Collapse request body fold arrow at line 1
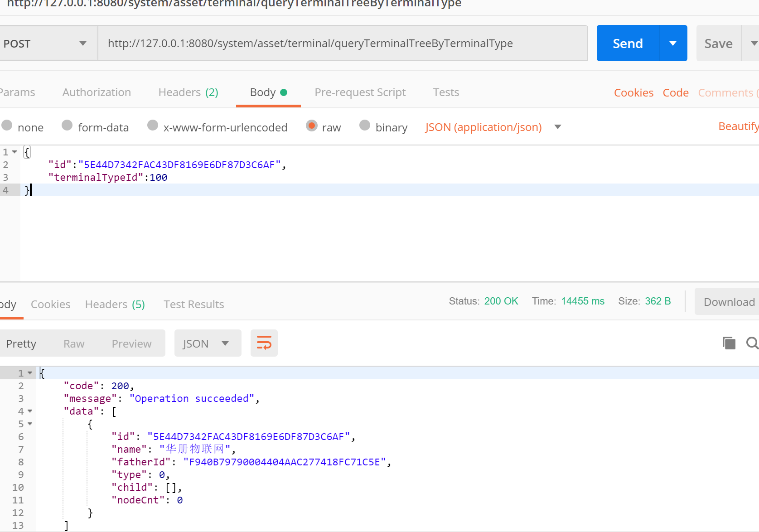This screenshot has height=532, width=759. (x=15, y=152)
